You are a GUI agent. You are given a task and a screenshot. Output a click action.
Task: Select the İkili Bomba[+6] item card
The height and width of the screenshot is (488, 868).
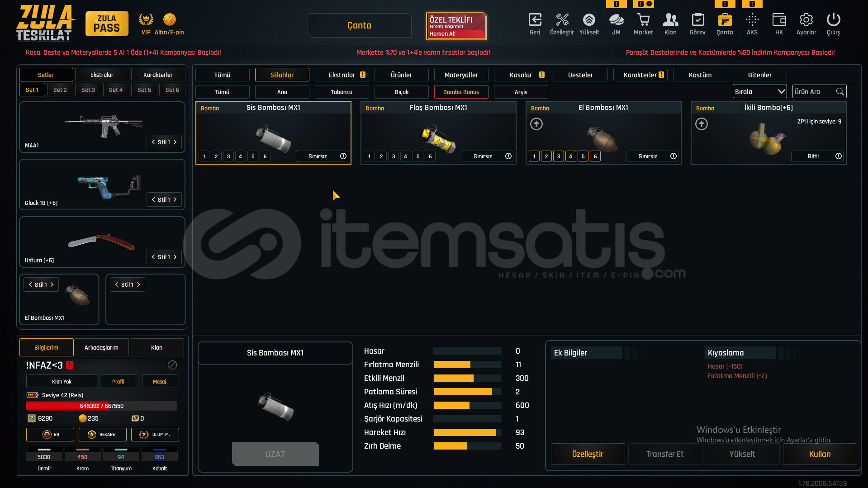click(x=768, y=133)
